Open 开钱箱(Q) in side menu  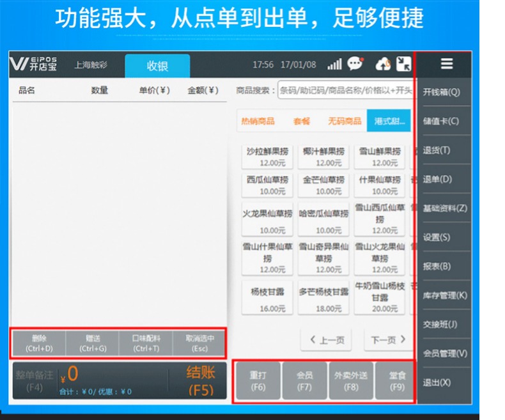tap(444, 92)
